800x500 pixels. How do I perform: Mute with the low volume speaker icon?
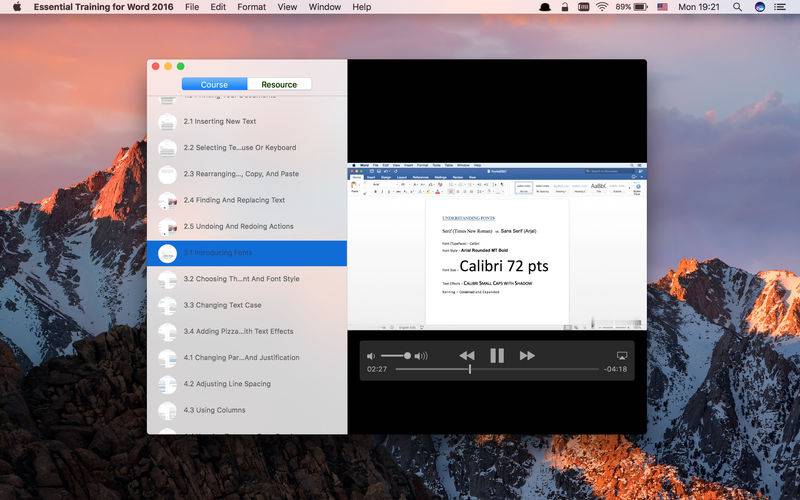coord(371,356)
